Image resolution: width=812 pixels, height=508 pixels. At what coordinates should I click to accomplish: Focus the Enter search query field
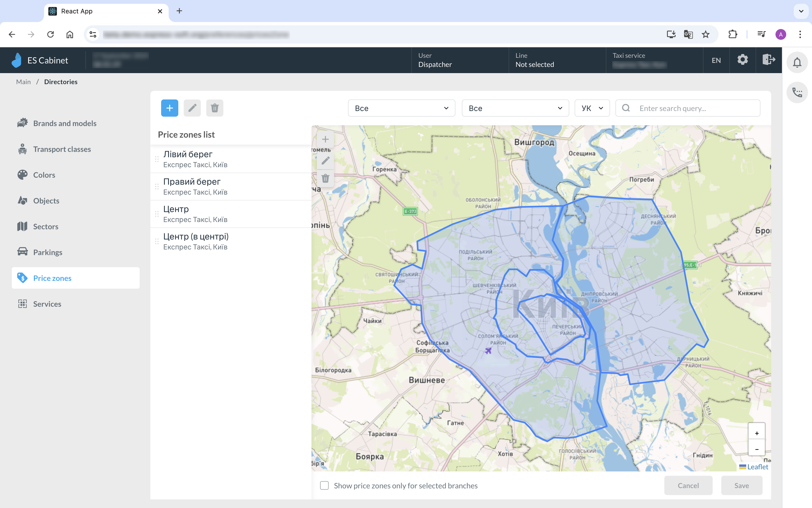click(x=687, y=108)
